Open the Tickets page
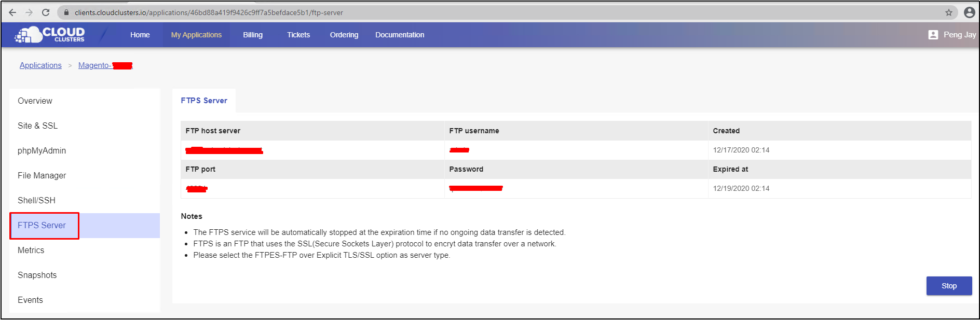Viewport: 980px width, 320px height. 298,35
